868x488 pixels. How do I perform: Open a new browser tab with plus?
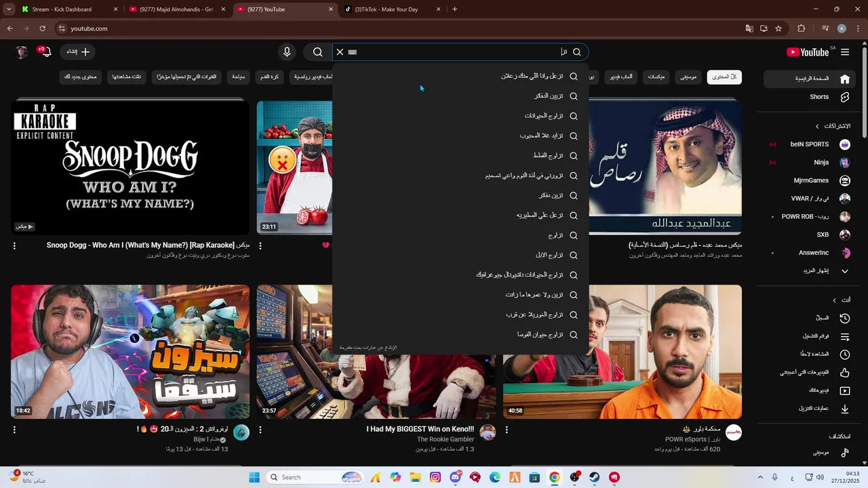[x=454, y=9]
